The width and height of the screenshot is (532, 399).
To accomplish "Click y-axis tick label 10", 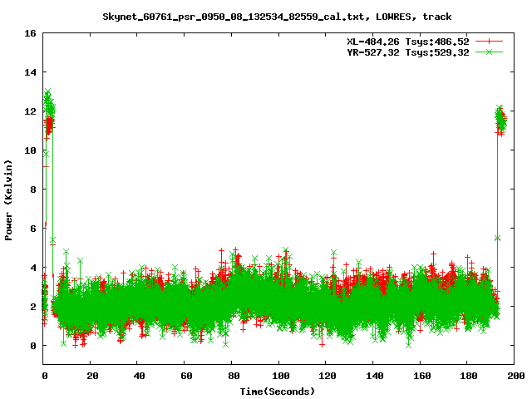I will (30, 150).
